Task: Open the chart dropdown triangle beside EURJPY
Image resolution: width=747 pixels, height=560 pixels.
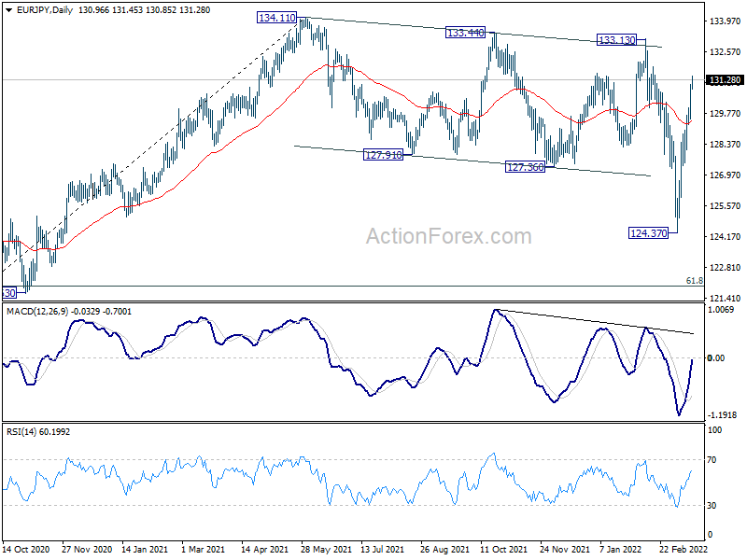Action: point(8,10)
